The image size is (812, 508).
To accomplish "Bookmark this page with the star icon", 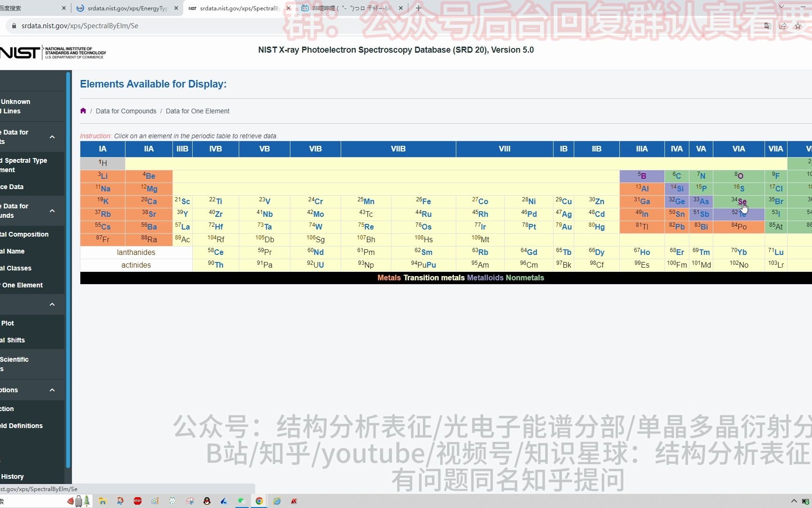I will (x=798, y=26).
